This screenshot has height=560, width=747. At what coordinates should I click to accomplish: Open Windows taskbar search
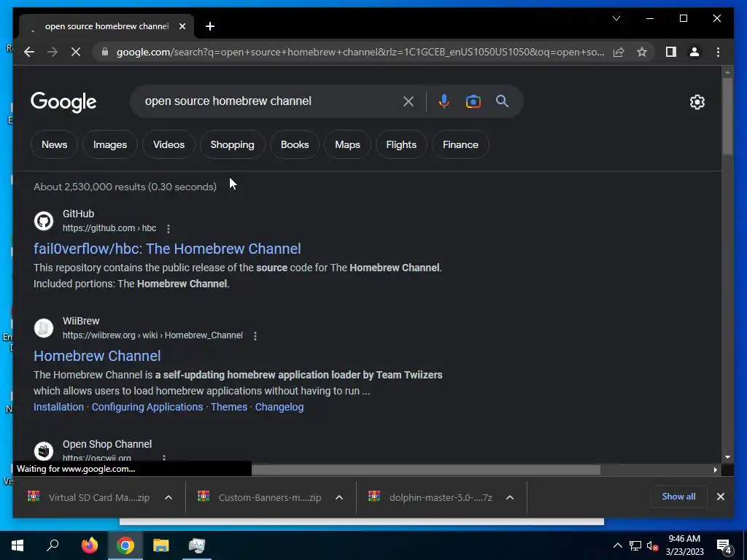[53, 545]
